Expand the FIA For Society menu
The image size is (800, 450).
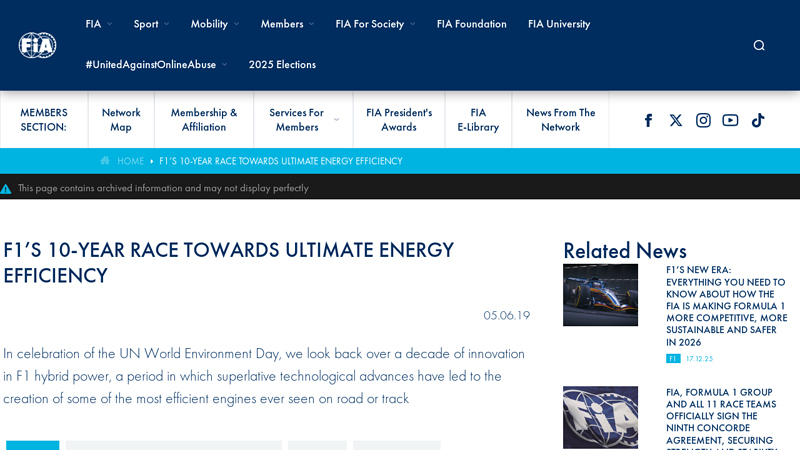pyautogui.click(x=374, y=24)
